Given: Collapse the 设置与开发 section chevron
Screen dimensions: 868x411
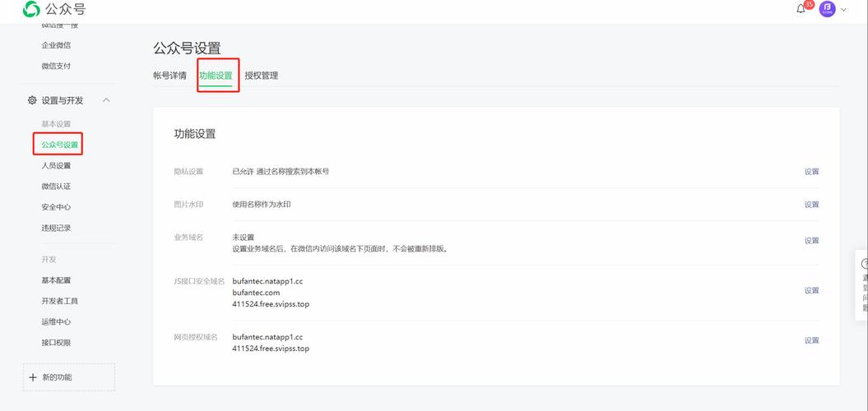Looking at the screenshot, I should pyautogui.click(x=107, y=100).
